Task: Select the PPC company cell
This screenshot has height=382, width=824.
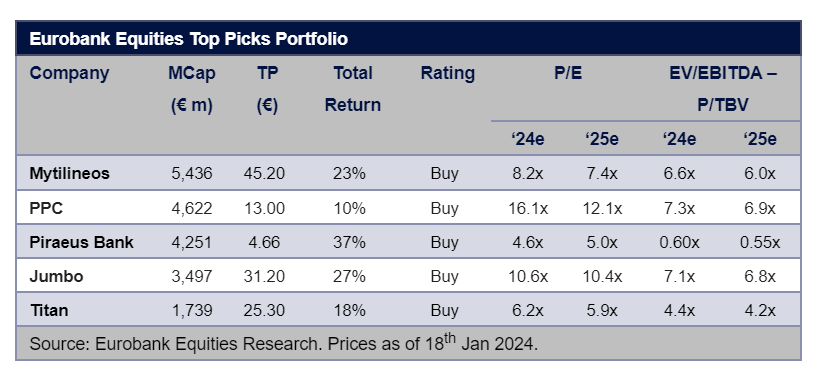Action: [x=46, y=208]
